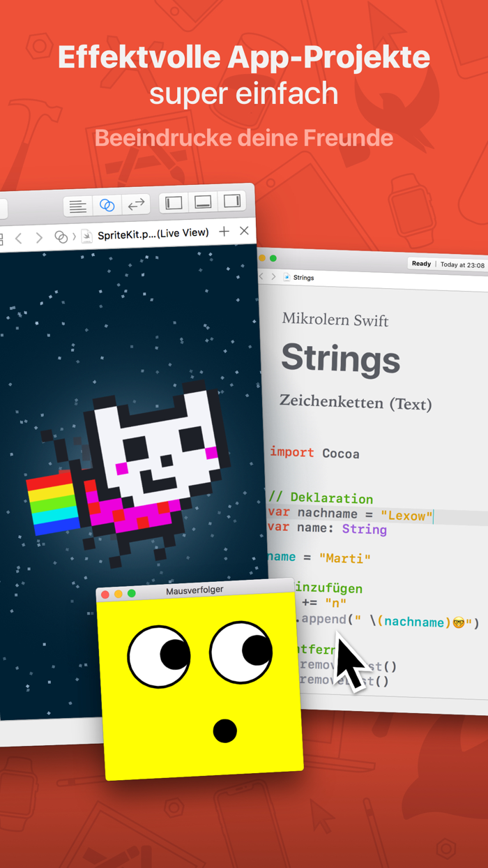Click the Ready status in the Strings window
488x868 pixels.
tap(421, 264)
